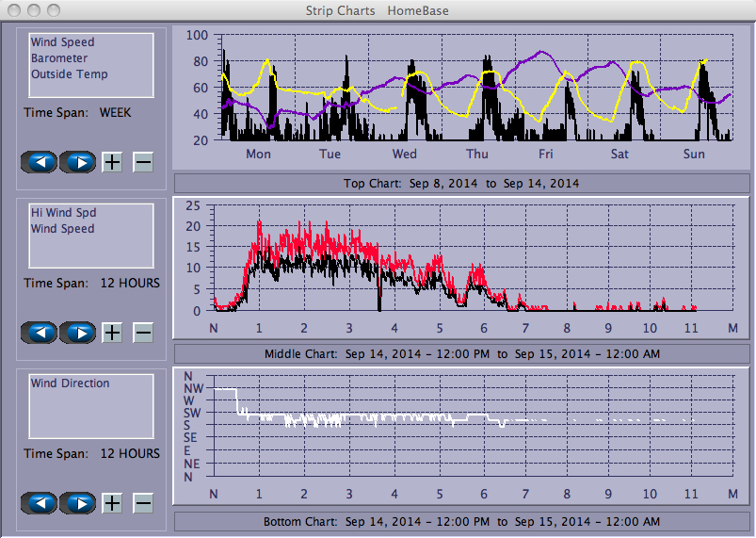Screen dimensions: 756x538
Task: Select Outside Temp in top chart list
Action: tap(70, 74)
